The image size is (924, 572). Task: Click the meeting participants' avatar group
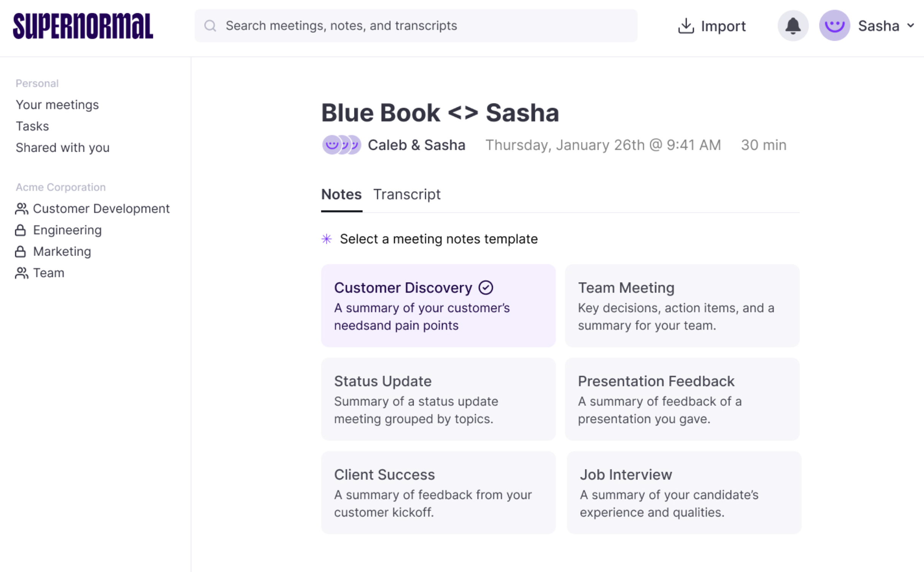pyautogui.click(x=341, y=145)
